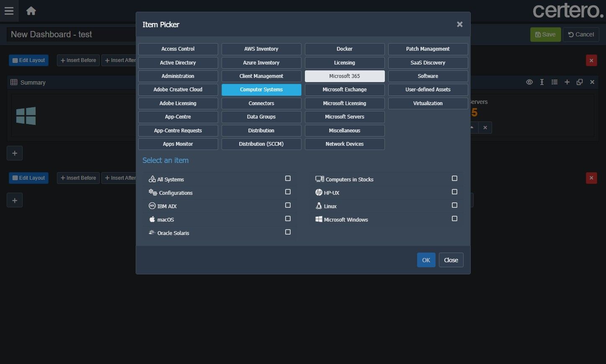Tick the IBM AIX checkbox

(x=288, y=205)
